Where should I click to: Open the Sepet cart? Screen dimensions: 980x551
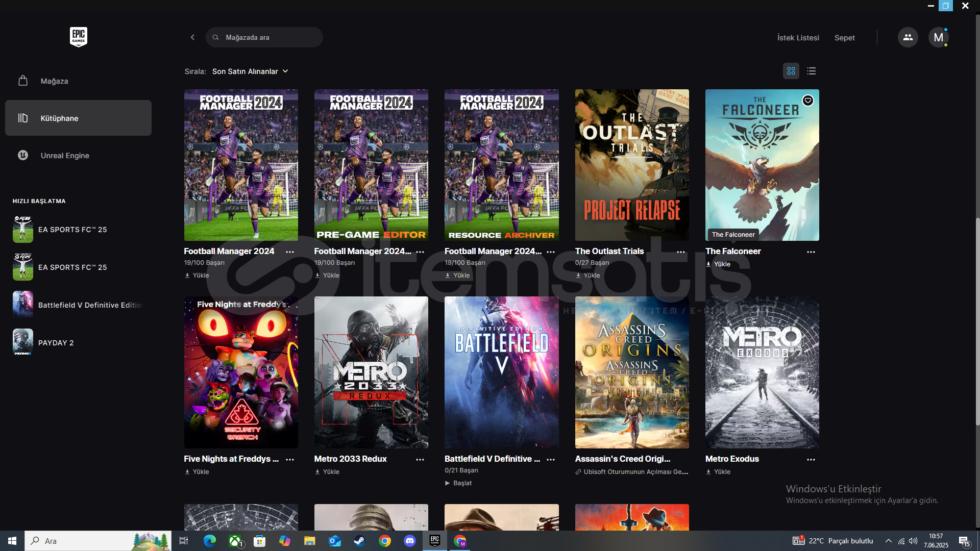844,38
